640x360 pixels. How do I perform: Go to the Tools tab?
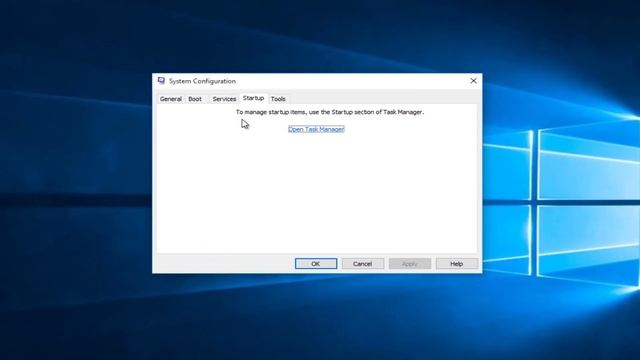point(278,99)
